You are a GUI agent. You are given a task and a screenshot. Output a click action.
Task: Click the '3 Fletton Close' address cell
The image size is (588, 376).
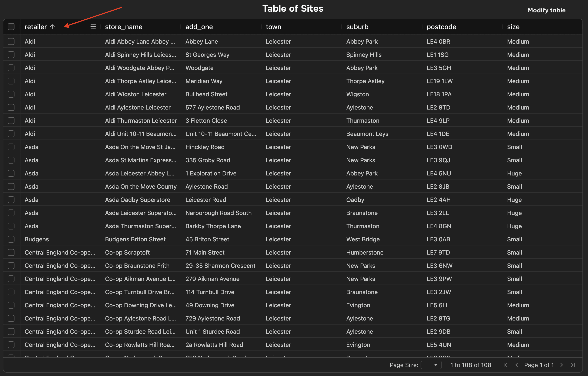206,121
